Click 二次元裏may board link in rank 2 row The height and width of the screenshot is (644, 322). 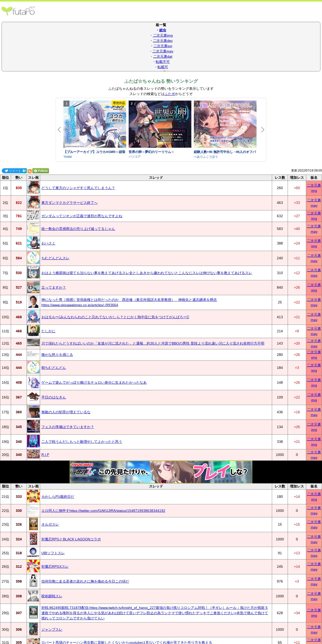[x=314, y=203]
